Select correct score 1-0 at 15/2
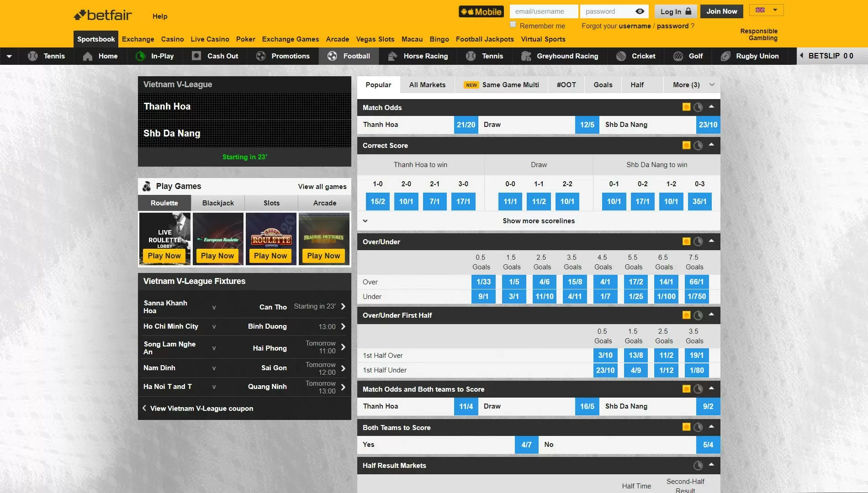The height and width of the screenshot is (493, 868). coord(378,201)
